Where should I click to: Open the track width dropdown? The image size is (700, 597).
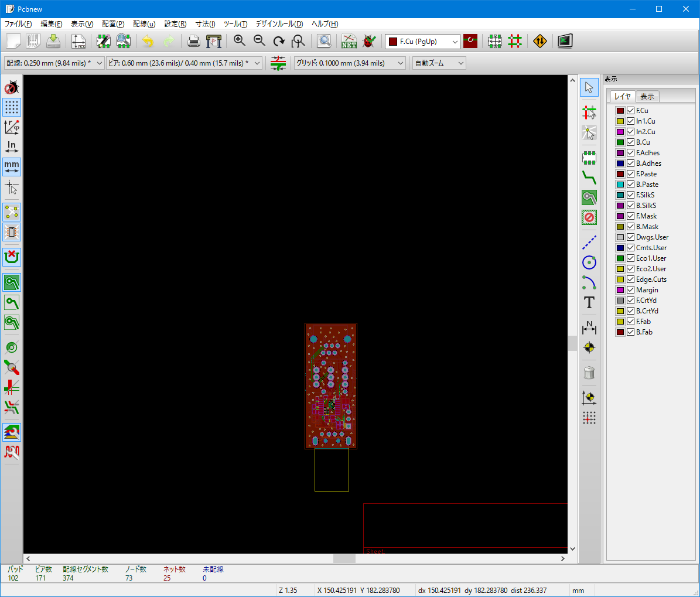(54, 63)
